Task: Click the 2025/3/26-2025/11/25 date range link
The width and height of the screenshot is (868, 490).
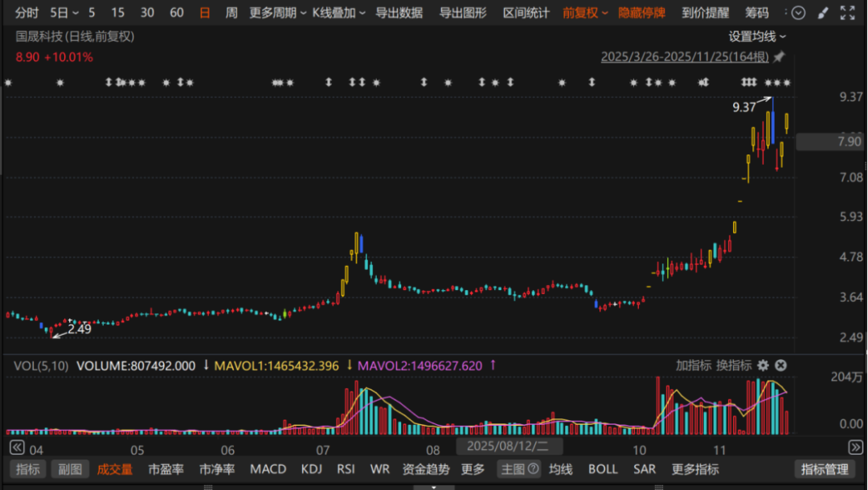Action: click(x=685, y=57)
